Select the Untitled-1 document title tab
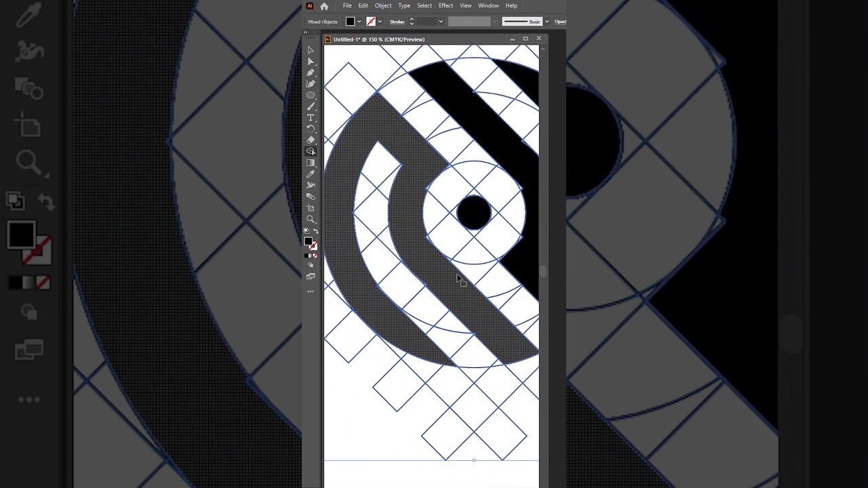868x488 pixels. pyautogui.click(x=378, y=39)
